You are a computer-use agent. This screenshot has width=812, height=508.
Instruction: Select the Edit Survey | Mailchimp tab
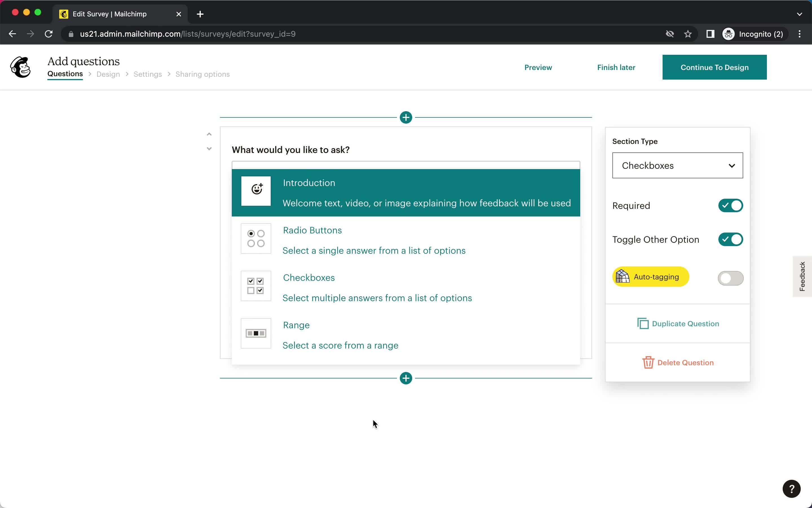tap(120, 14)
